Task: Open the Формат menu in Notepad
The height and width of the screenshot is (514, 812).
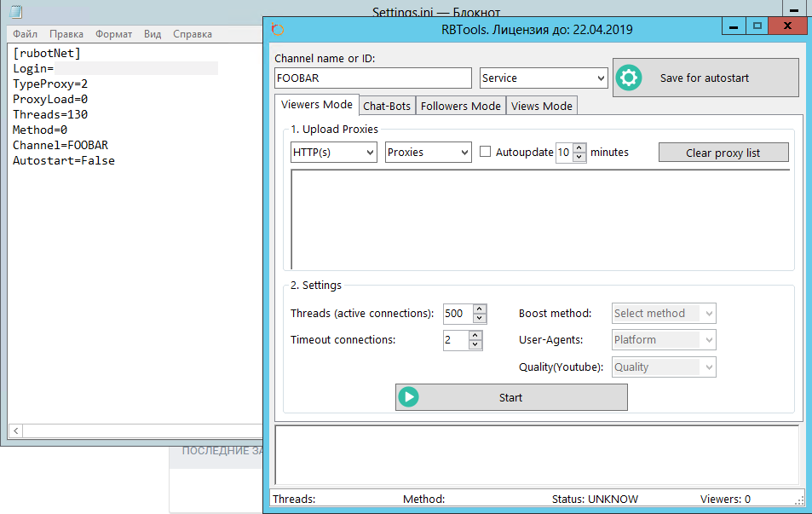Action: click(113, 34)
